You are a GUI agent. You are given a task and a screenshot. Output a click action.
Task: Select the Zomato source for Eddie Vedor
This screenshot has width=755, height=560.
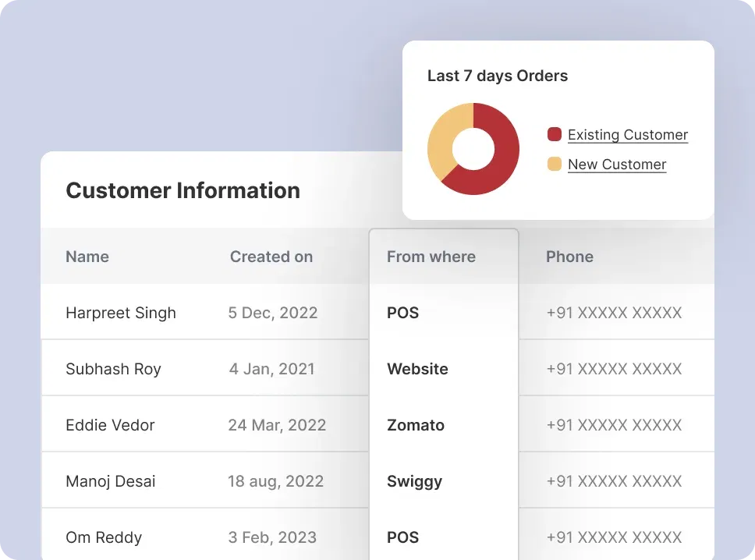[x=415, y=425]
